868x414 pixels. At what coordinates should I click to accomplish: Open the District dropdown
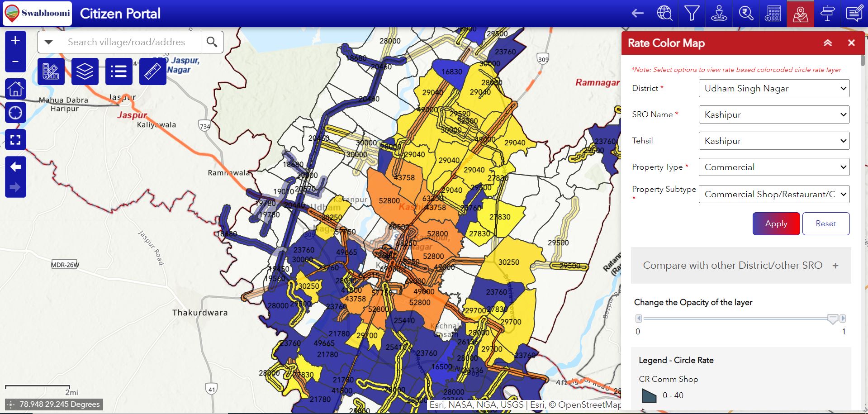click(x=774, y=88)
